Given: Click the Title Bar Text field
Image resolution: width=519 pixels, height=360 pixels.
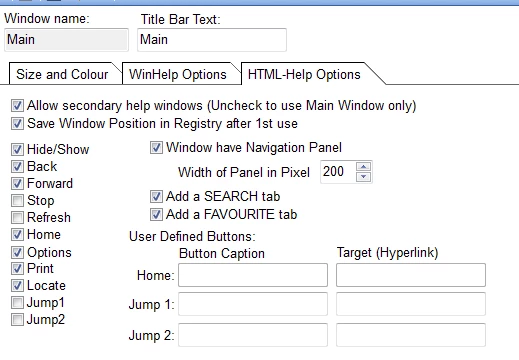Looking at the screenshot, I should pos(212,40).
